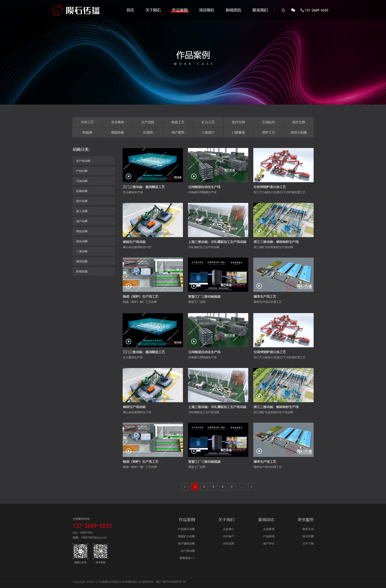The width and height of the screenshot is (386, 588).
Task: Go to previous page with < arrow
Action: pos(185,487)
